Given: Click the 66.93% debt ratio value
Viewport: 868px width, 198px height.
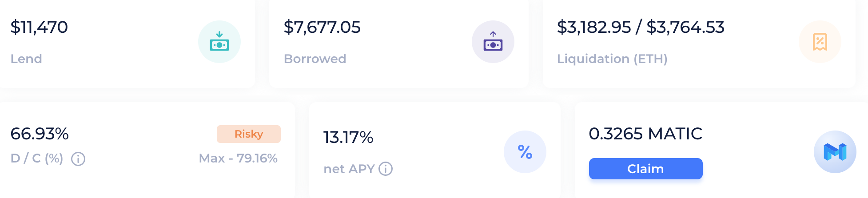Looking at the screenshot, I should [40, 134].
